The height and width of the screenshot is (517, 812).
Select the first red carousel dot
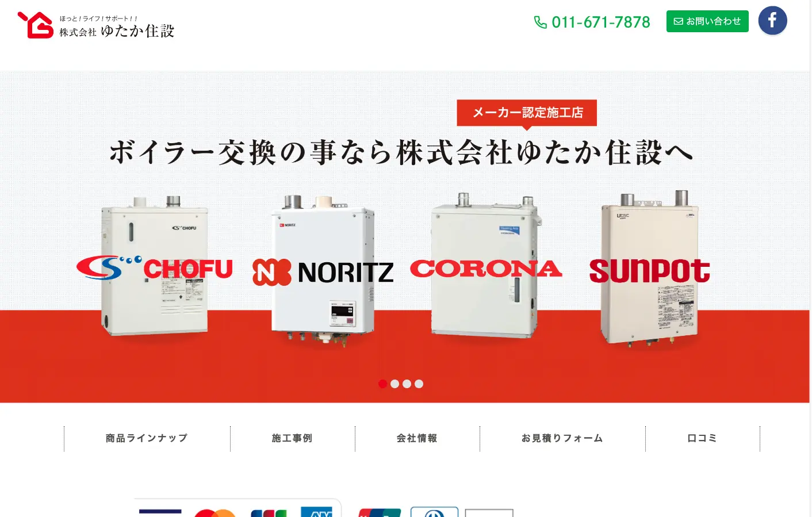(x=382, y=384)
